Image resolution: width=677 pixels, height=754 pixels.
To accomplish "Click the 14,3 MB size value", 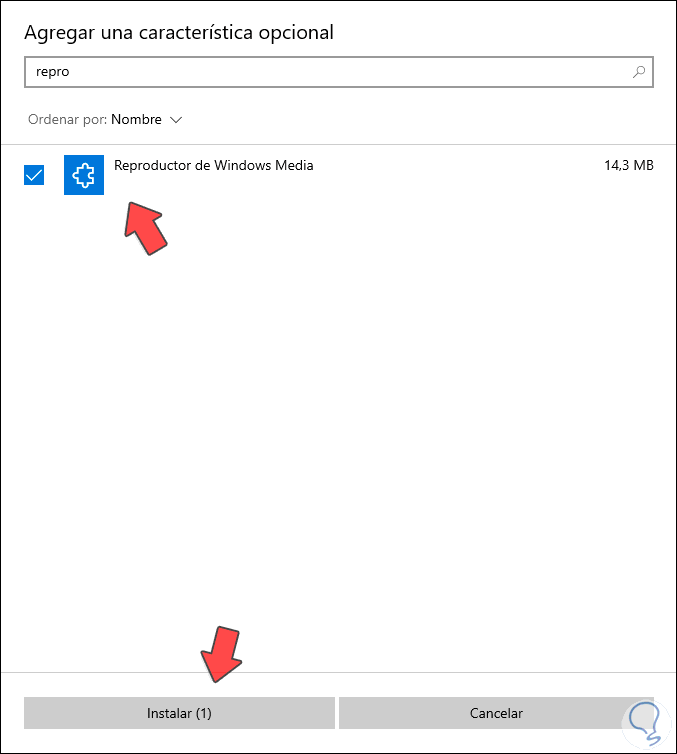I will click(x=628, y=165).
